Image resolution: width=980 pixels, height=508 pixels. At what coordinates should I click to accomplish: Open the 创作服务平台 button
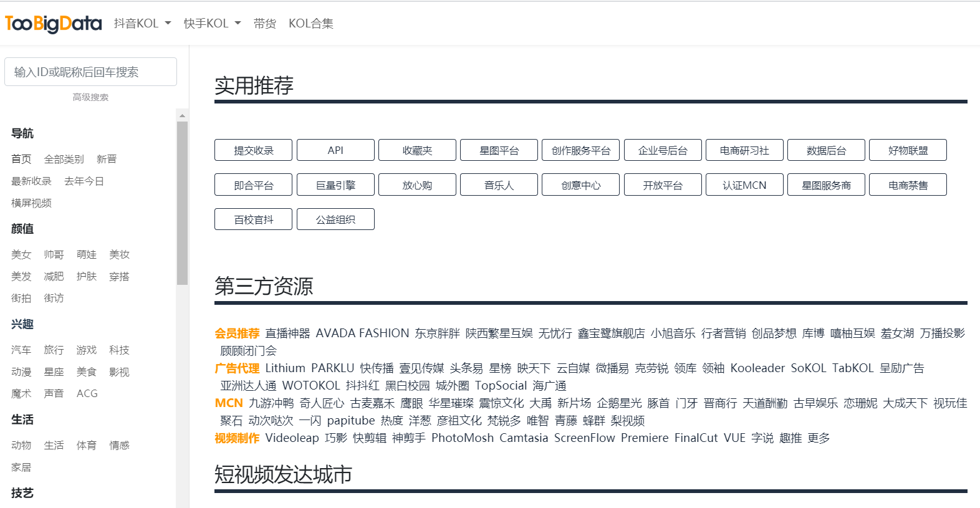pyautogui.click(x=581, y=150)
